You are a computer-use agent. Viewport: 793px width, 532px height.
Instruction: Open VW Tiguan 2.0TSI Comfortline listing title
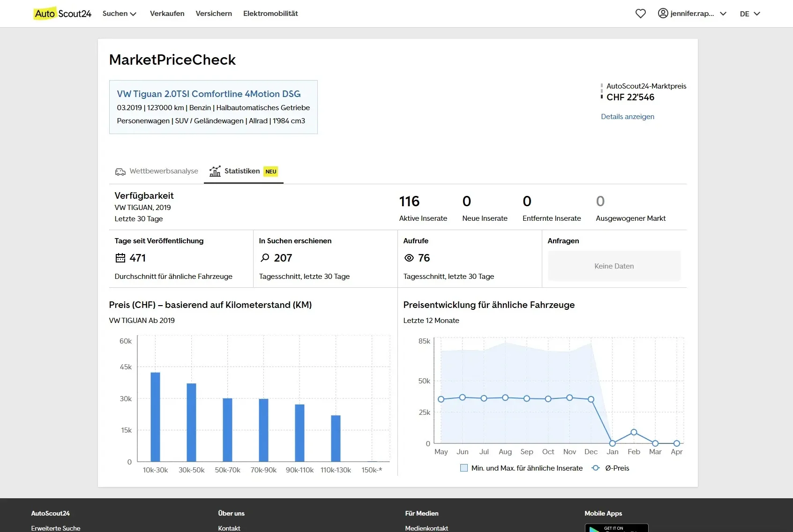209,94
